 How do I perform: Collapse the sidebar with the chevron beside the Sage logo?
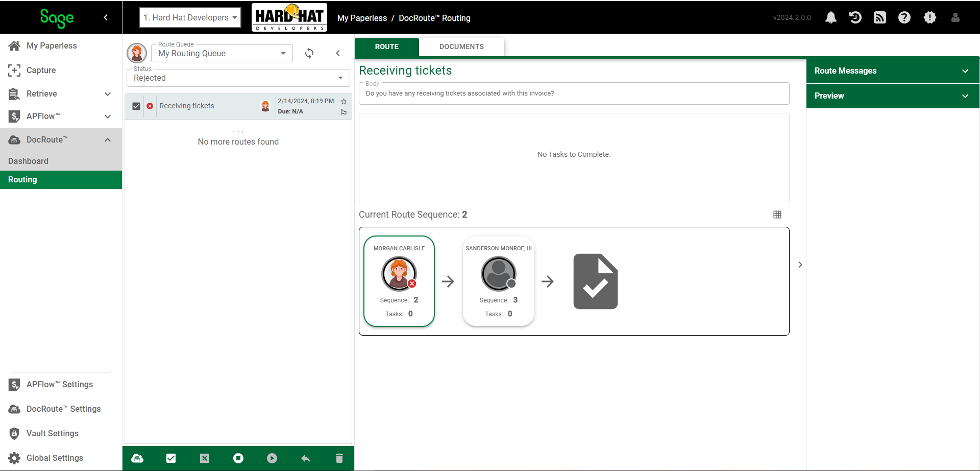coord(106,17)
